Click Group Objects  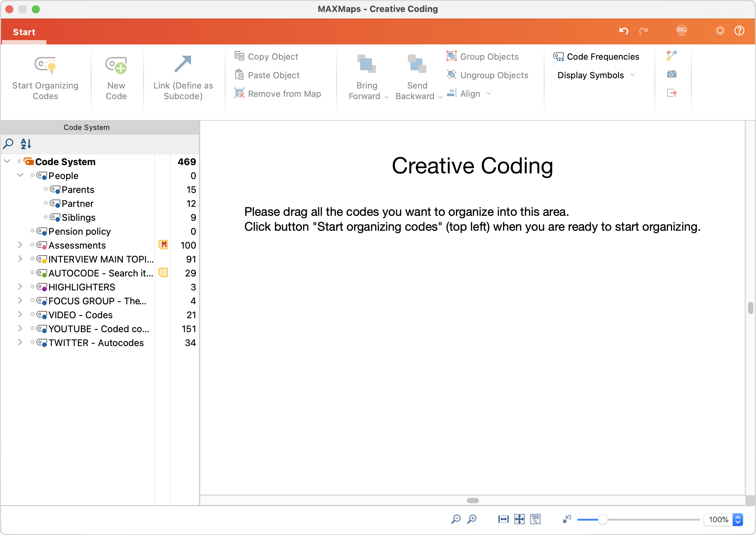click(482, 57)
